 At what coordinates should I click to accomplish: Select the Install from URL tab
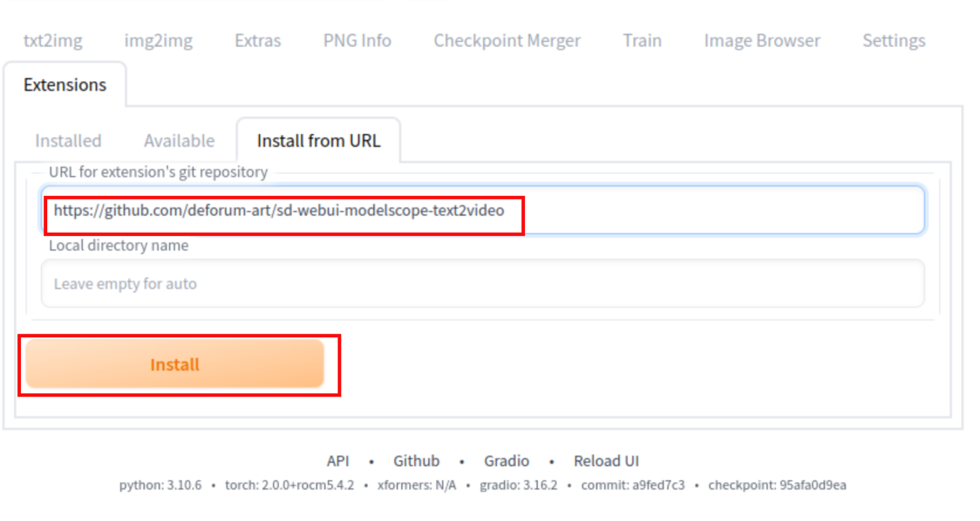(318, 140)
